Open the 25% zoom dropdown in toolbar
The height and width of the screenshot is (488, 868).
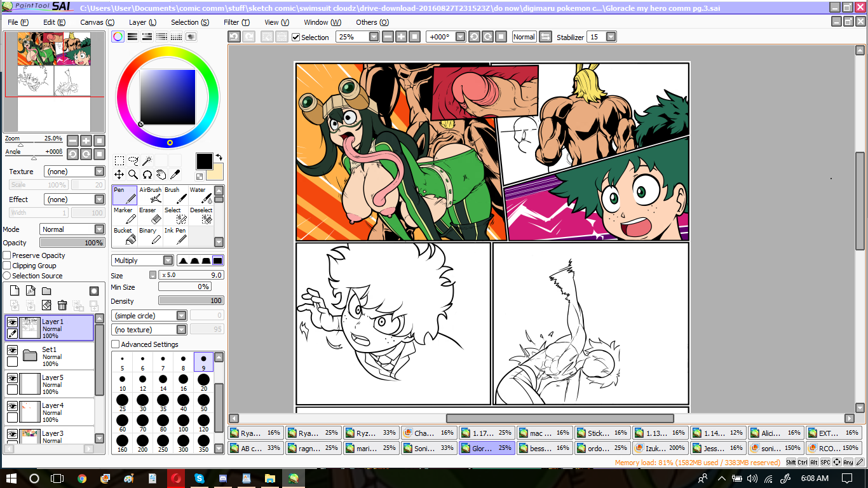pyautogui.click(x=374, y=37)
